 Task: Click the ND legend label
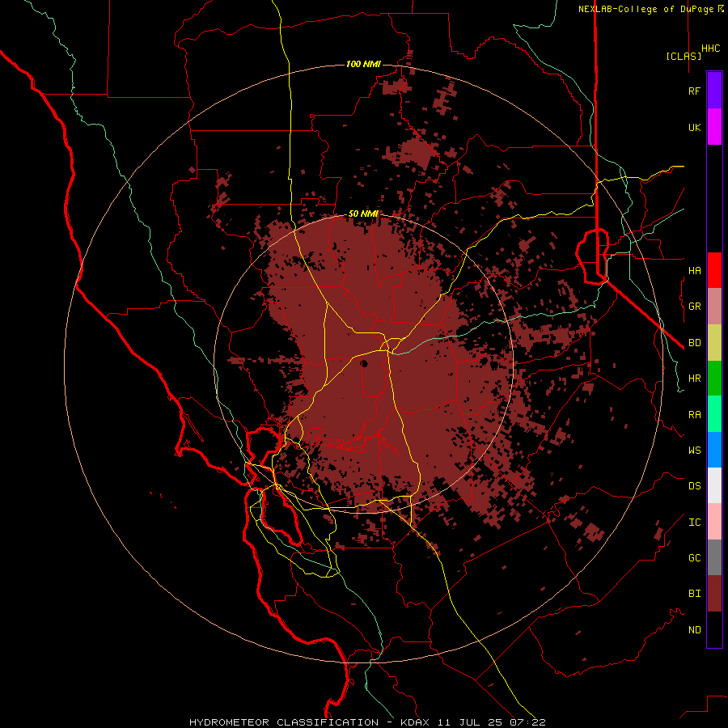tap(694, 630)
